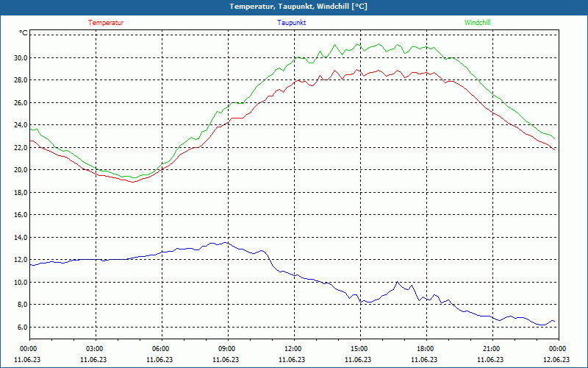Image resolution: width=588 pixels, height=368 pixels.
Task: Click the 11.06.23 date under 18:00
Action: [x=424, y=359]
